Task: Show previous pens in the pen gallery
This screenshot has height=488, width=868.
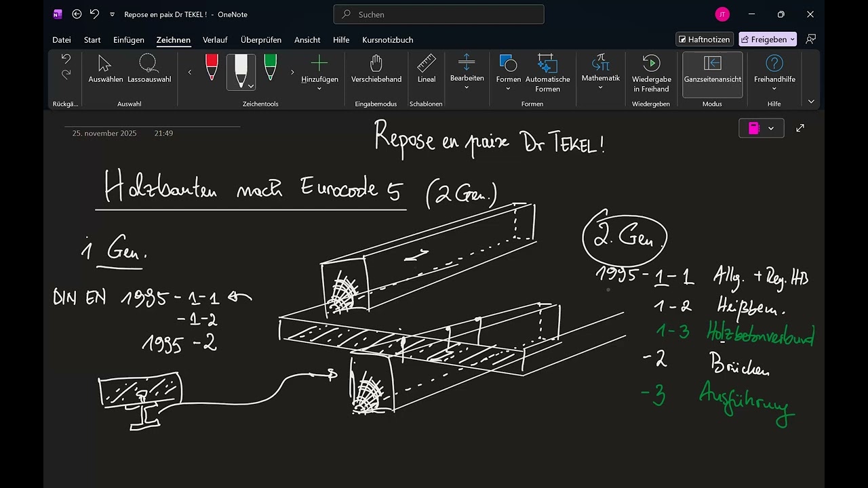Action: (190, 72)
